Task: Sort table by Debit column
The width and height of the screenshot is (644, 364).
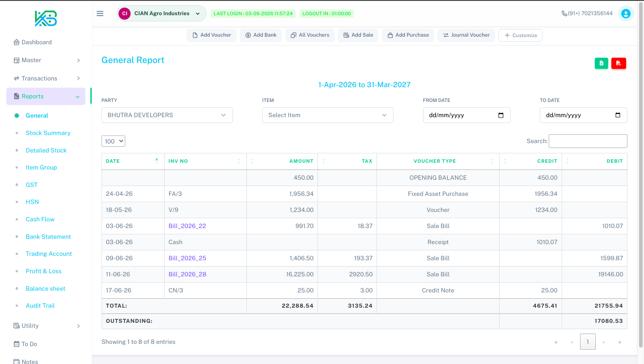Action: (595, 161)
